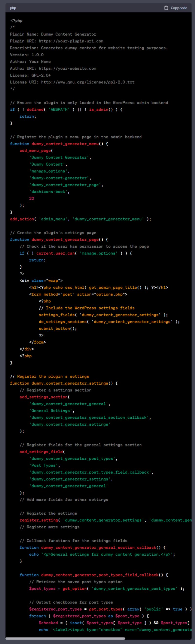
Task: Click the comment 'Add more fields for other settings'
Action: click(x=64, y=500)
